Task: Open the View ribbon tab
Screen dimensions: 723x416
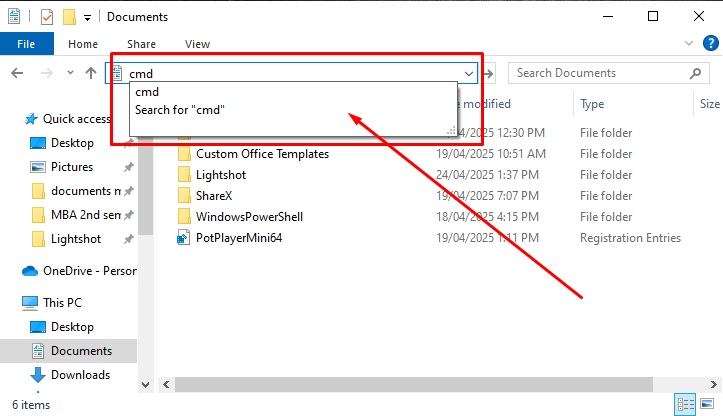Action: [x=197, y=44]
